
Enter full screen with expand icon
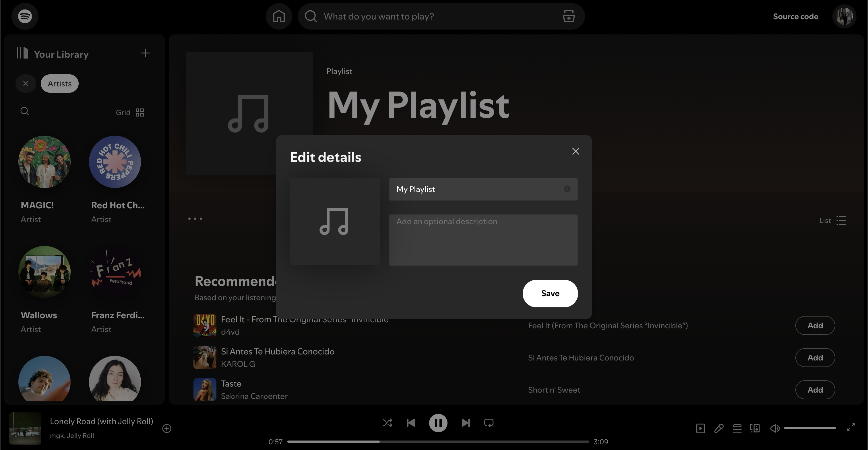(851, 427)
